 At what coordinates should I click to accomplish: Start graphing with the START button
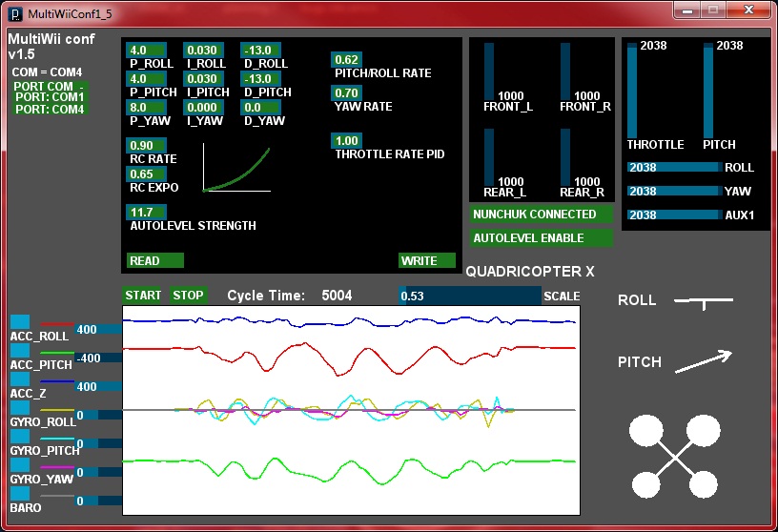pos(143,296)
